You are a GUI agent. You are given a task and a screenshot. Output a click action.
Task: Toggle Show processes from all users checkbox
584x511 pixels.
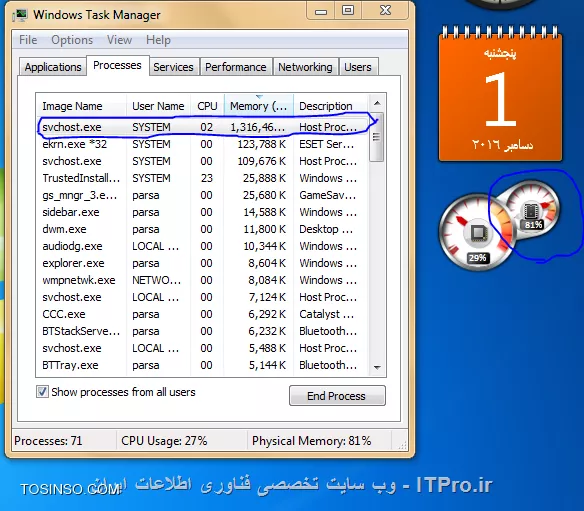(x=42, y=392)
